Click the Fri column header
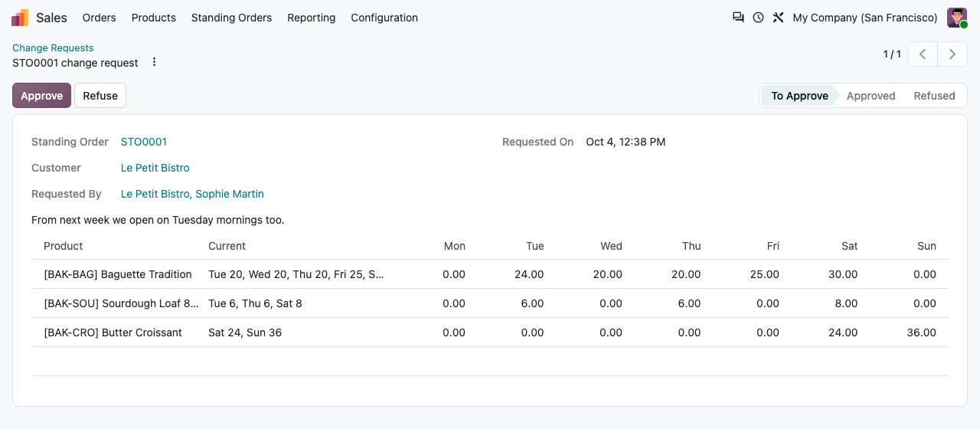 click(773, 246)
